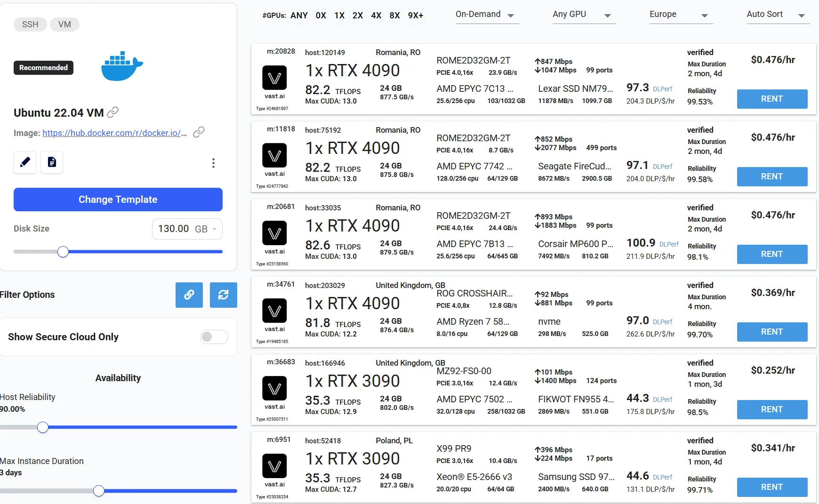Rent the United Kingdom RTX 3090 at $0.252/hr
Image resolution: width=819 pixels, height=504 pixels.
coord(772,409)
